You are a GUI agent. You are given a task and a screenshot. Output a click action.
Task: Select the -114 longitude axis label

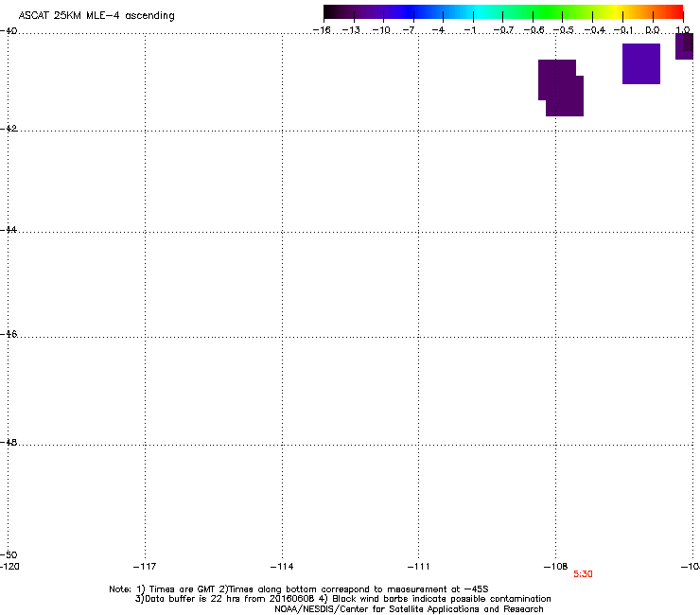coord(282,567)
